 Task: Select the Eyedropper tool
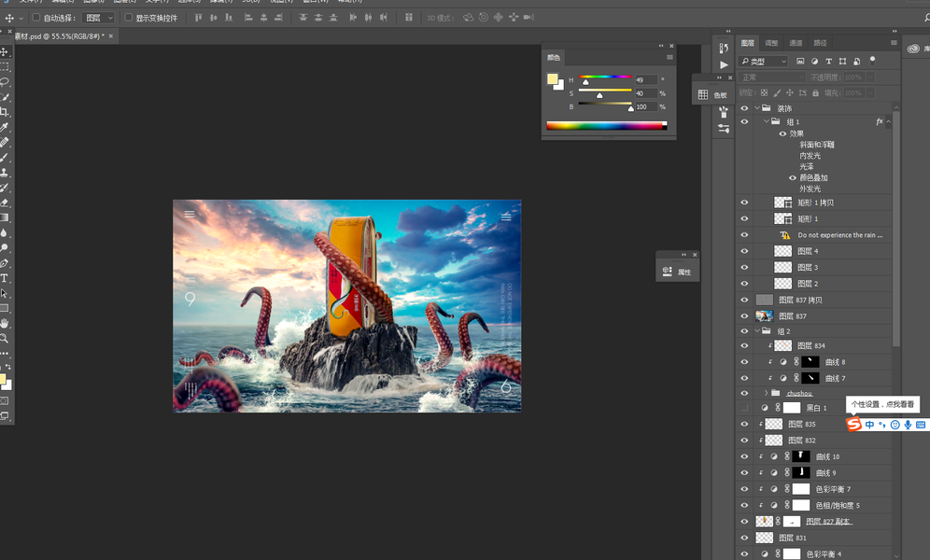5,127
